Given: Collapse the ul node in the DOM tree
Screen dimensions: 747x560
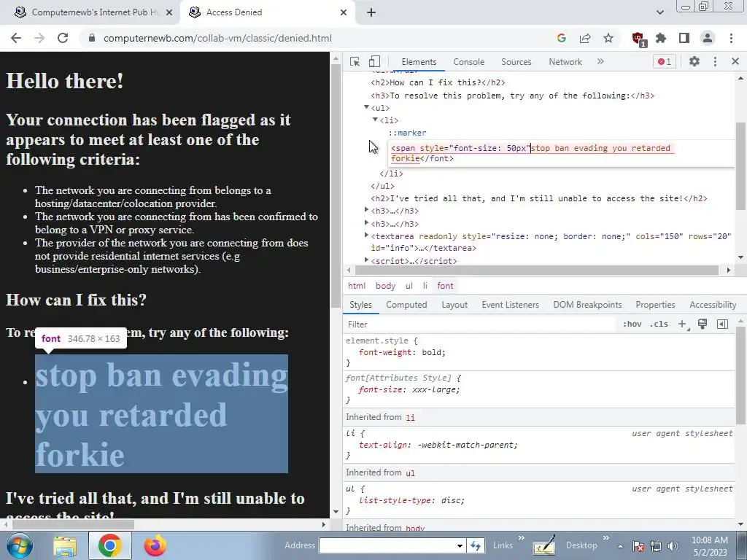Looking at the screenshot, I should (x=366, y=108).
